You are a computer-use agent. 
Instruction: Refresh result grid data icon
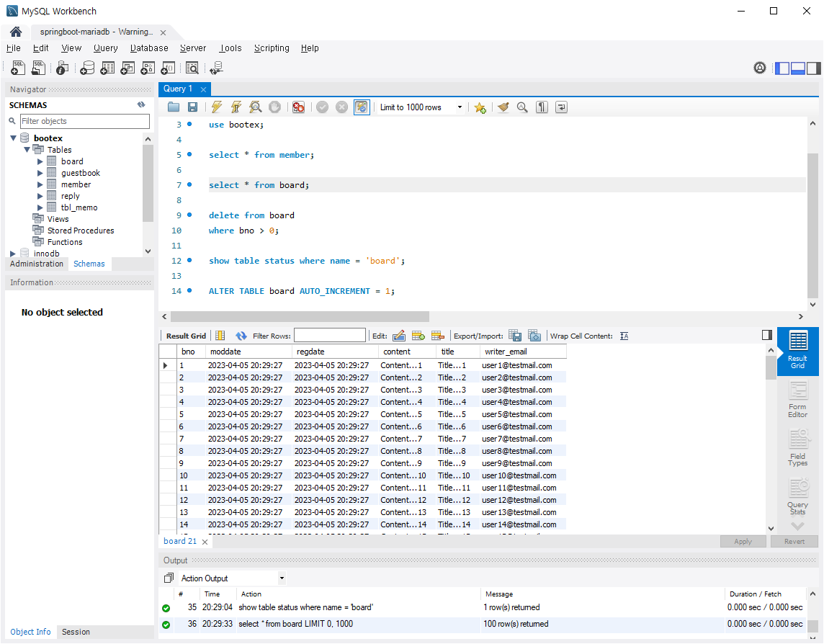pos(241,336)
